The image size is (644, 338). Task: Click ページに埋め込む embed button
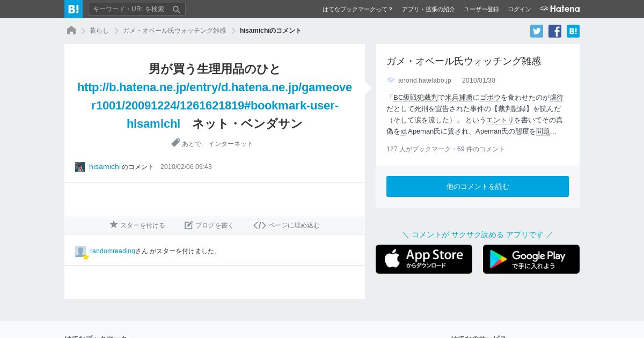tap(287, 225)
